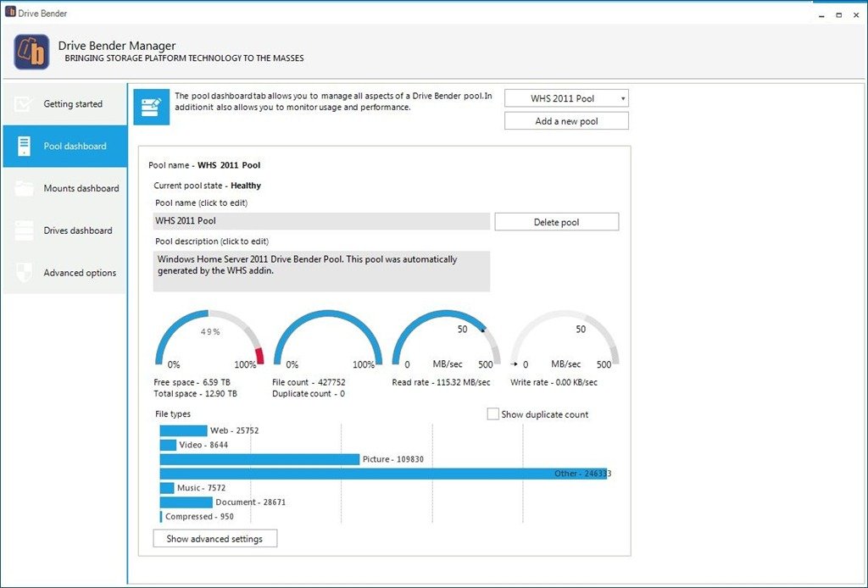Image resolution: width=868 pixels, height=588 pixels.
Task: Click the Add a new pool button
Action: coord(566,121)
